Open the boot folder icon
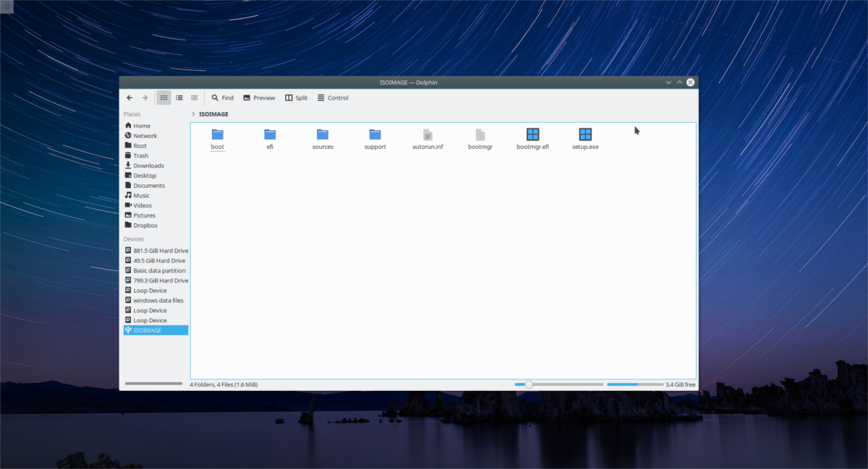The height and width of the screenshot is (469, 868). [x=218, y=134]
